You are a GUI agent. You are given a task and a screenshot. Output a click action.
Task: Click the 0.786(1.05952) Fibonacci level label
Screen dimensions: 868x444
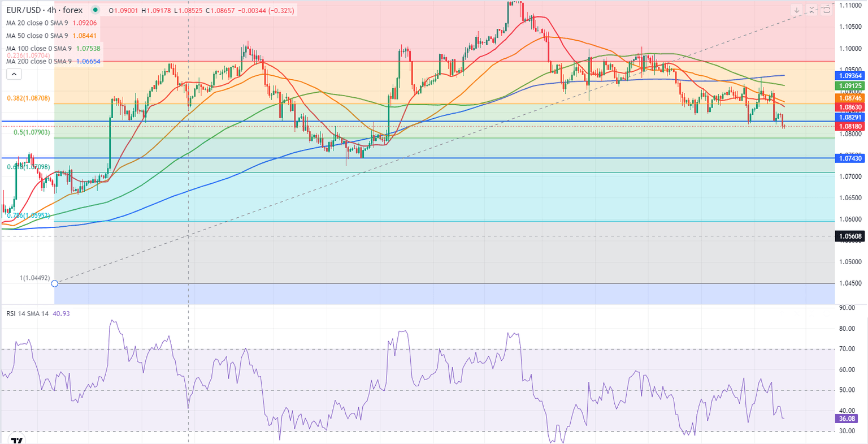click(29, 215)
